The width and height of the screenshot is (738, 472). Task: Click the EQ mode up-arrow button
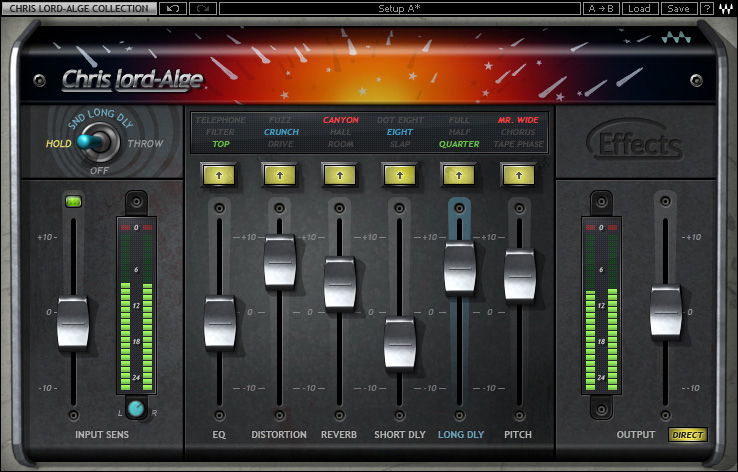(x=219, y=176)
